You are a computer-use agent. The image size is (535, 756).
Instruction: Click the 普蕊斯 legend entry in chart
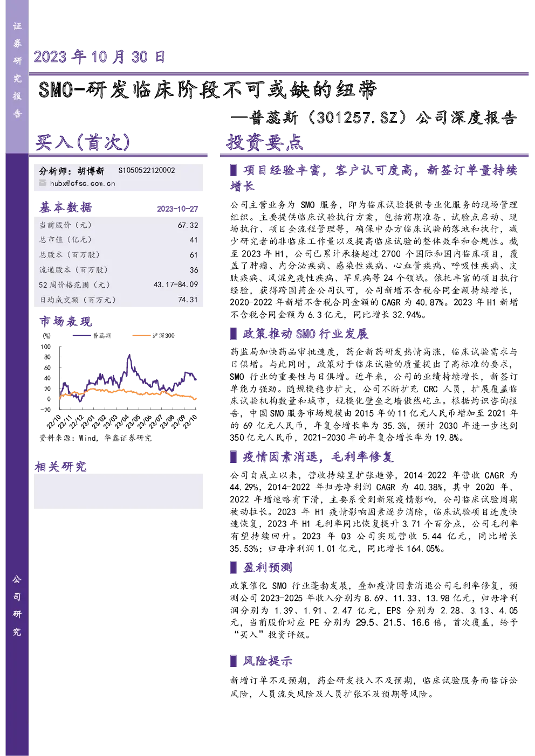pos(92,336)
